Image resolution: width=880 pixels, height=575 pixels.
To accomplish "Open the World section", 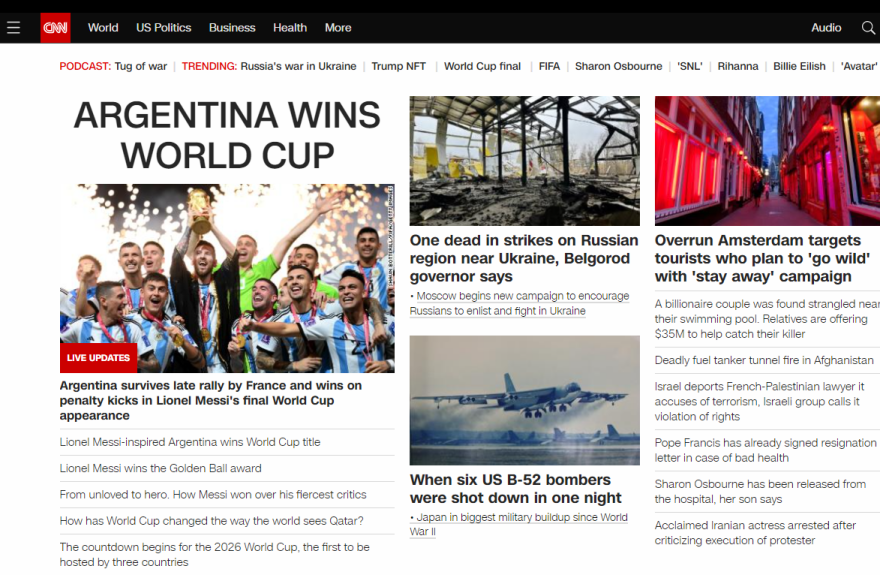I will tap(103, 27).
